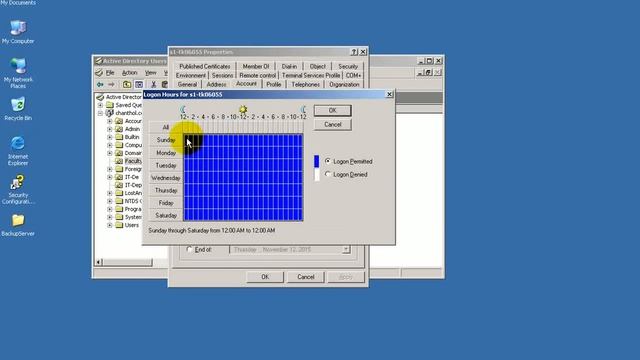Click the Back arrow in Active Directory toolbar
The width and height of the screenshot is (640, 360).
coord(100,84)
